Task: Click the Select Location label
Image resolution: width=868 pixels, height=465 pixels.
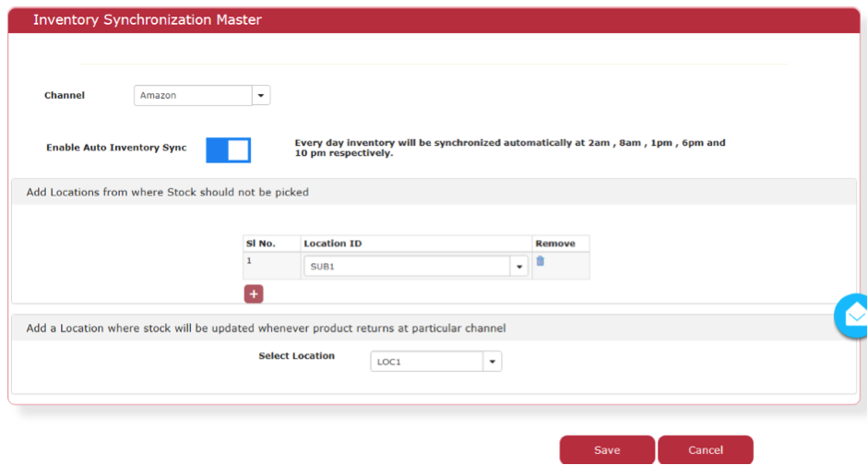Action: point(297,356)
